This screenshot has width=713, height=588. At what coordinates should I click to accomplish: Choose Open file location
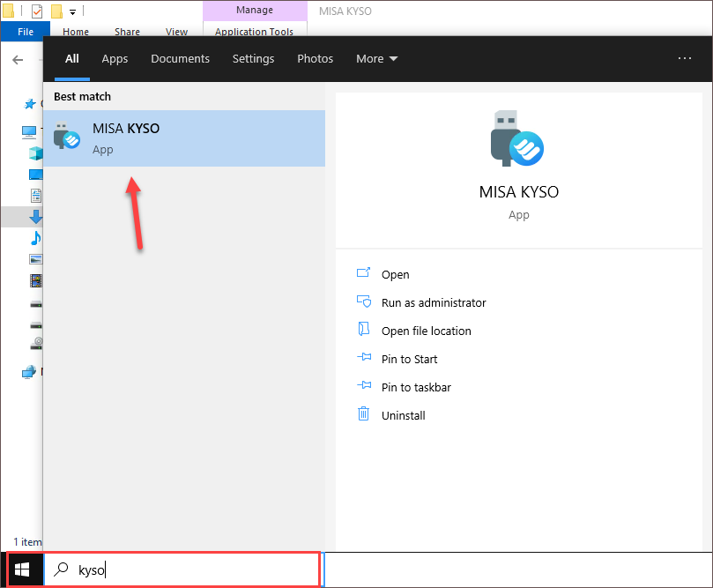[426, 331]
